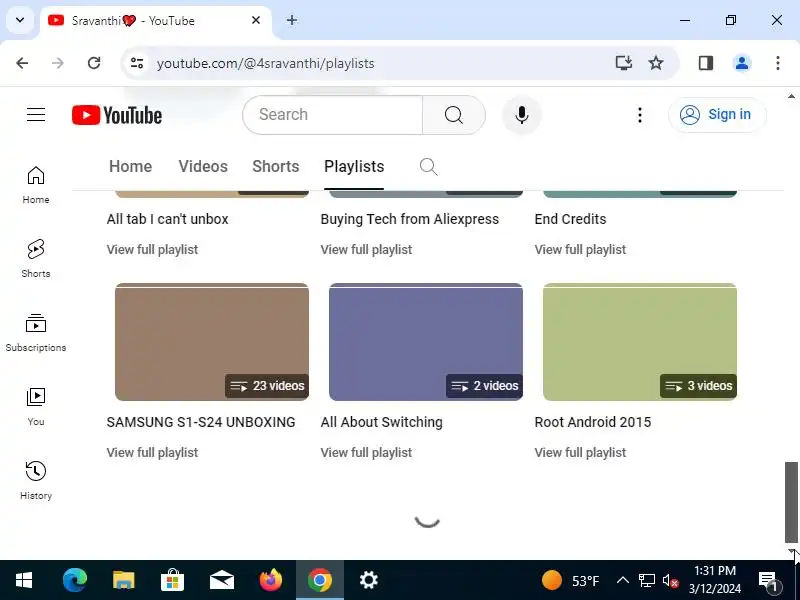This screenshot has height=600, width=800.
Task: Click the address bar URL
Action: [265, 63]
